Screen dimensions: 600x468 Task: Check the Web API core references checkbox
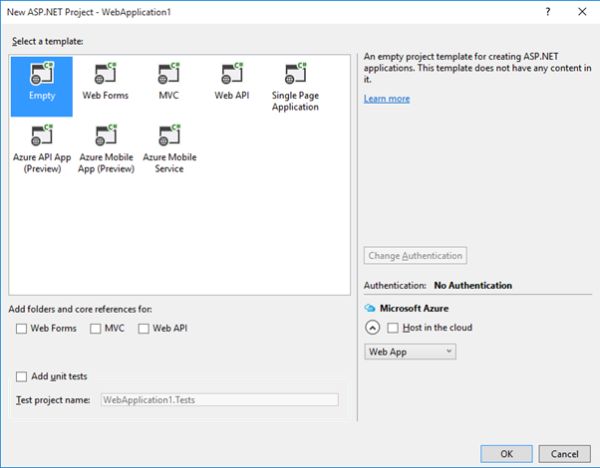(x=143, y=329)
